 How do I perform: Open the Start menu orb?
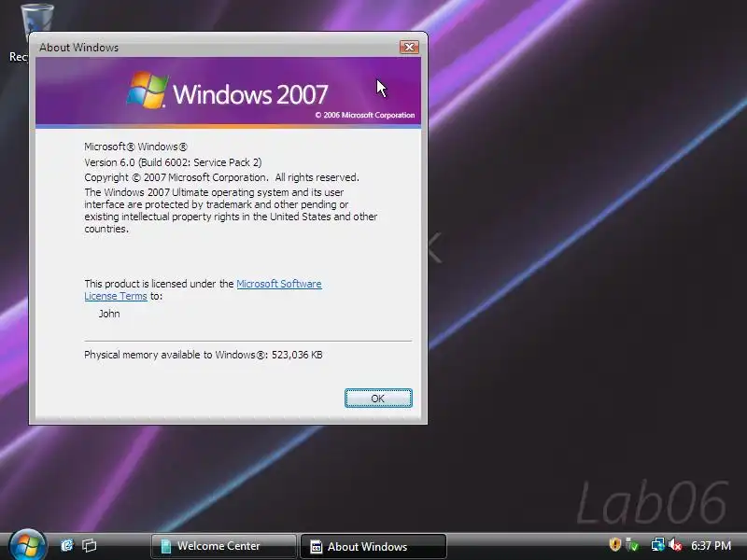28,545
